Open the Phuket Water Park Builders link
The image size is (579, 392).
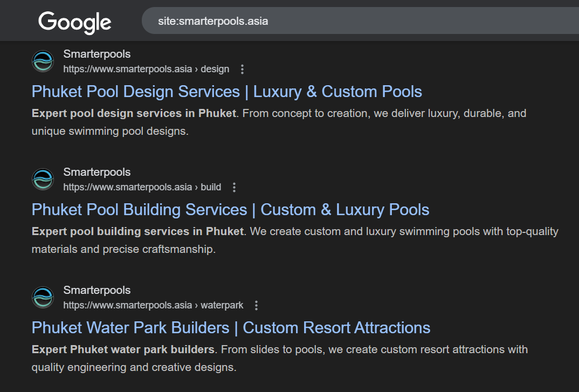tap(231, 328)
